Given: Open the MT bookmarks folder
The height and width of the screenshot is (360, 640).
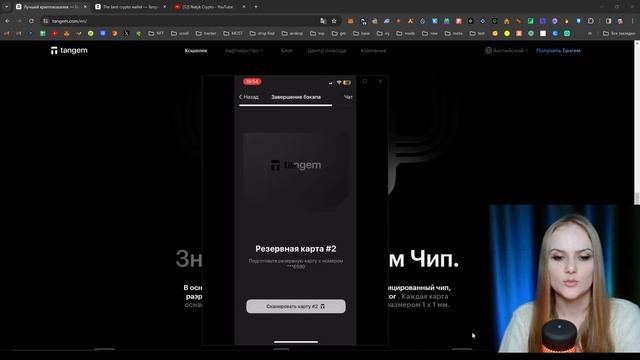Looking at the screenshot, I should 156,33.
